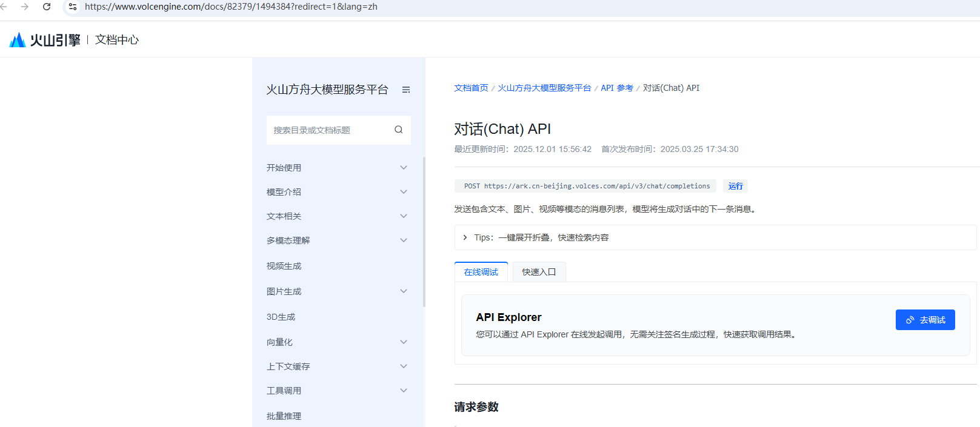Image resolution: width=980 pixels, height=427 pixels.
Task: Click the 运行 button beside the endpoint
Action: 736,186
